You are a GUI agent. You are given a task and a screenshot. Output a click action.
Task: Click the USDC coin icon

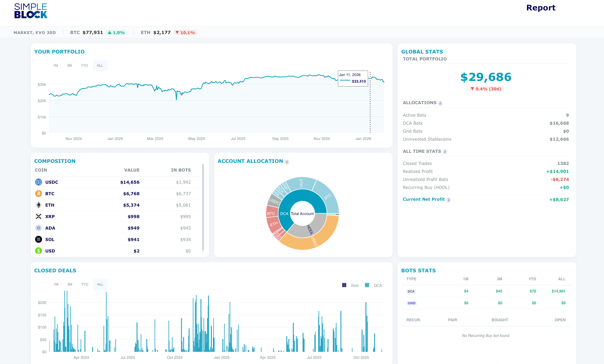tap(39, 182)
